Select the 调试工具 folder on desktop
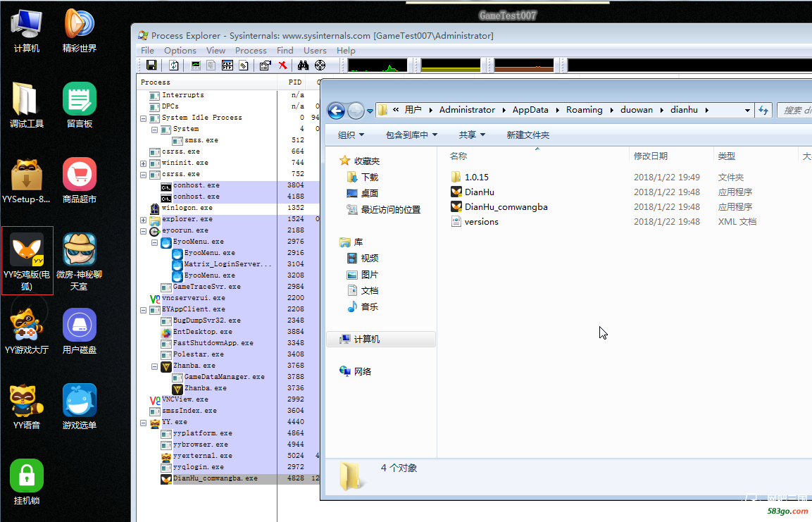 point(27,105)
